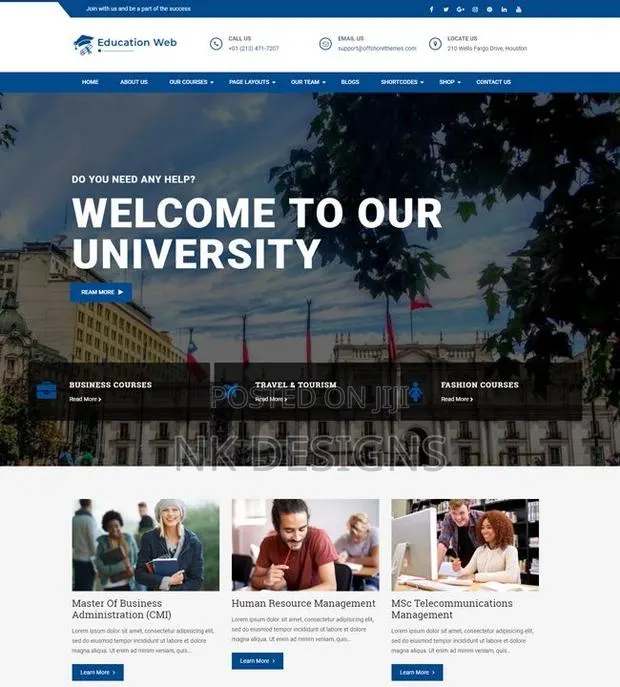The height and width of the screenshot is (687, 620).
Task: Click the Business Courses heading
Action: coord(110,385)
